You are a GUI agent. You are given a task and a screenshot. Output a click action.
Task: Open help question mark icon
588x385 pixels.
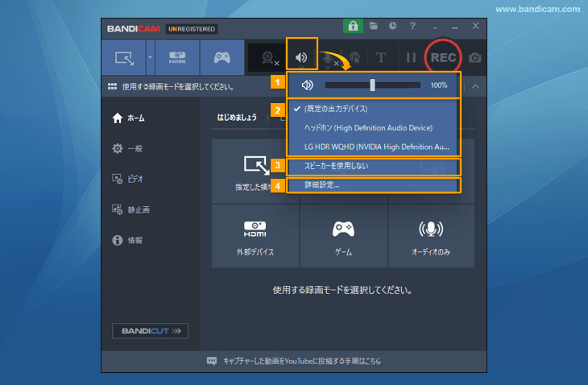tap(412, 26)
